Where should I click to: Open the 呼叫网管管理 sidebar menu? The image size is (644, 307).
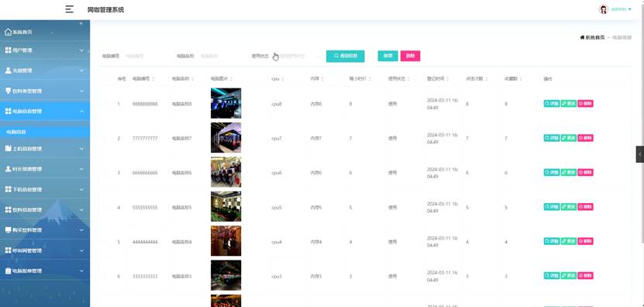(x=45, y=250)
